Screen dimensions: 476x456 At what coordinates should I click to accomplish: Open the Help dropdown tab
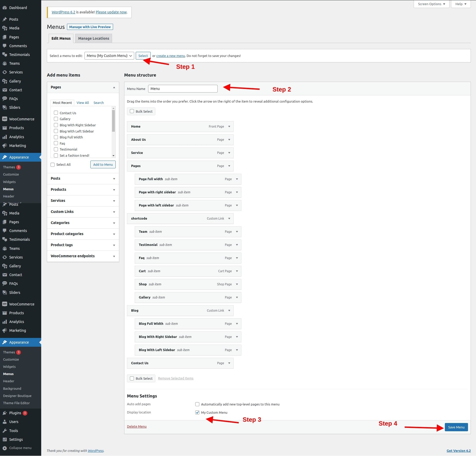coord(461,4)
